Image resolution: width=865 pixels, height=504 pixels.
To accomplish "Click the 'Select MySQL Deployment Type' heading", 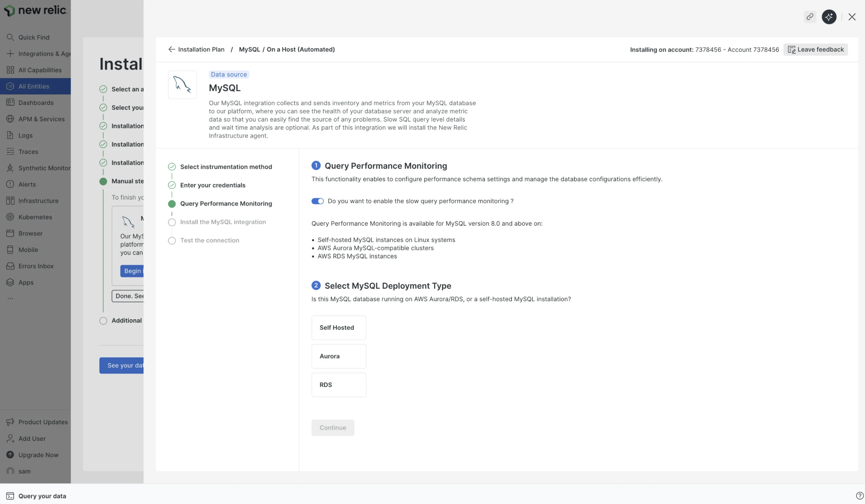I will coord(388,286).
